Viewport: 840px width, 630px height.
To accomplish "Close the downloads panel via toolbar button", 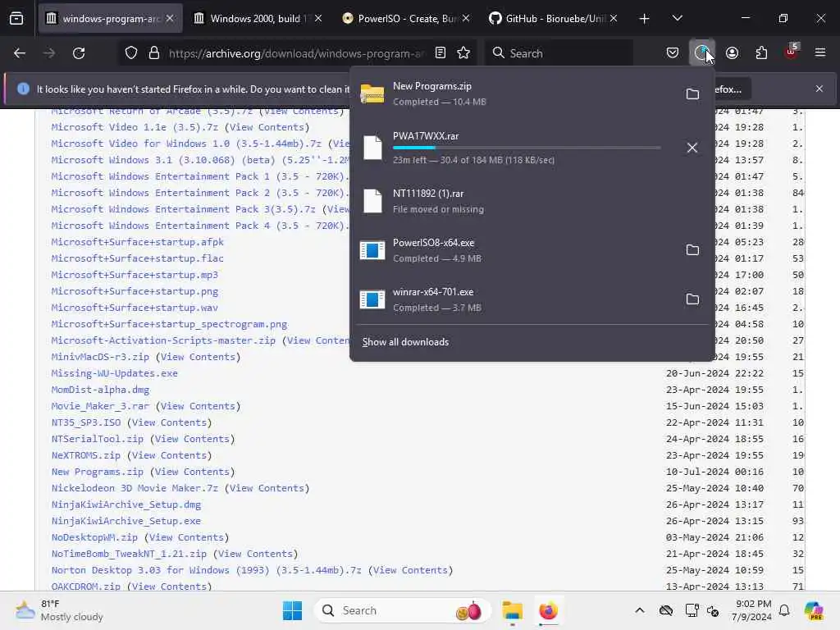I will 702,53.
